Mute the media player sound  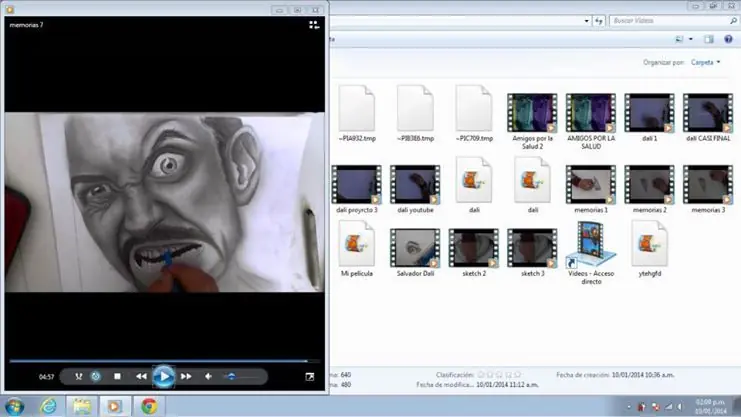click(x=208, y=376)
